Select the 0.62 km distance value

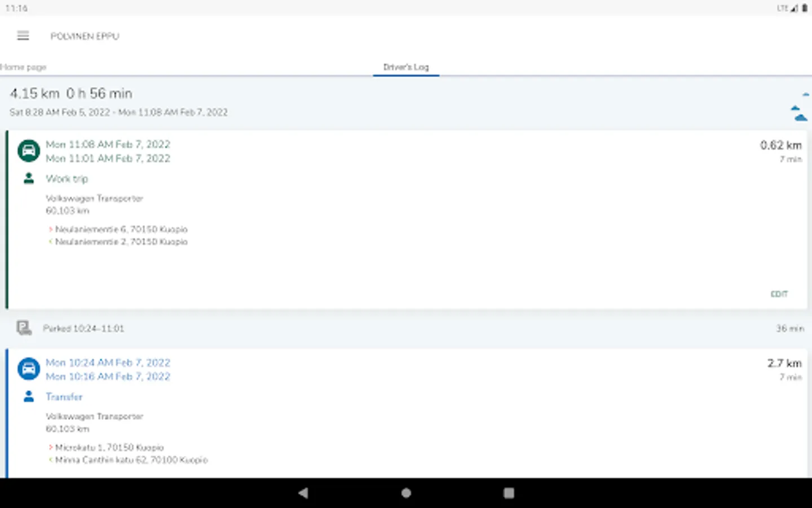tap(780, 145)
